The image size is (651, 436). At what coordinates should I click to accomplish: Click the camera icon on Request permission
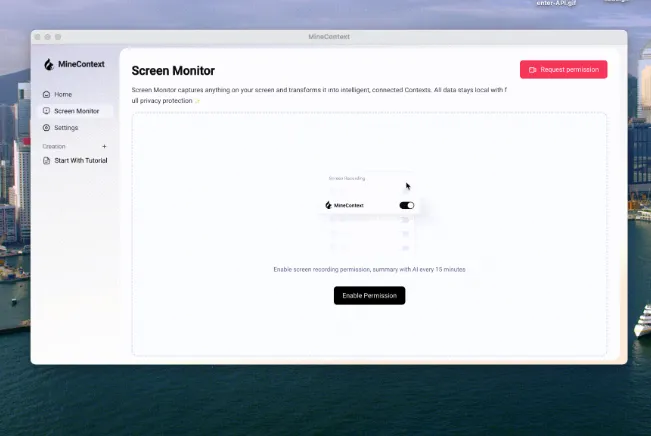[533, 70]
